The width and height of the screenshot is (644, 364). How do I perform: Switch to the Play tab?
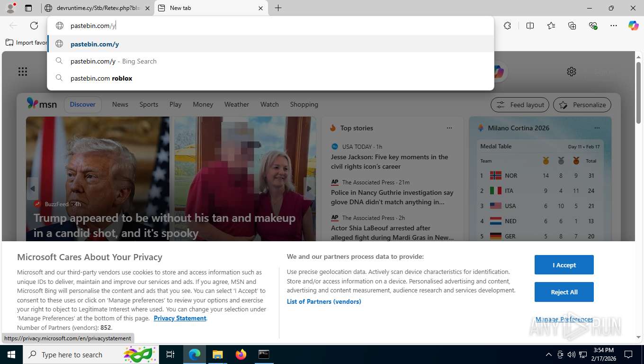pyautogui.click(x=176, y=104)
